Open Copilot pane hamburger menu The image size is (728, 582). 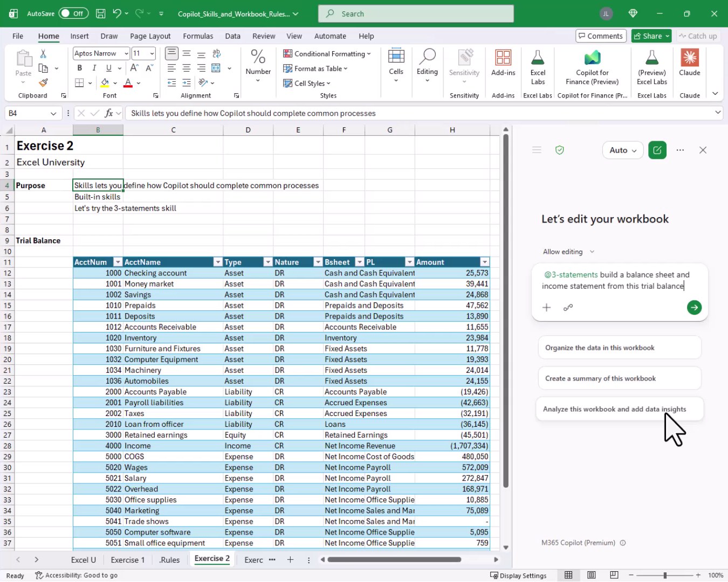click(537, 150)
